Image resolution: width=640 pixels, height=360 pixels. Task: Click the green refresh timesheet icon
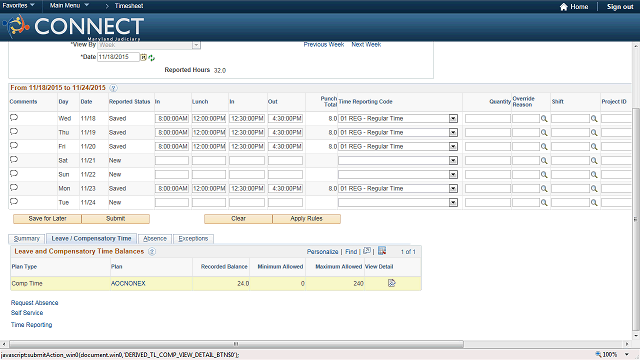coord(152,58)
